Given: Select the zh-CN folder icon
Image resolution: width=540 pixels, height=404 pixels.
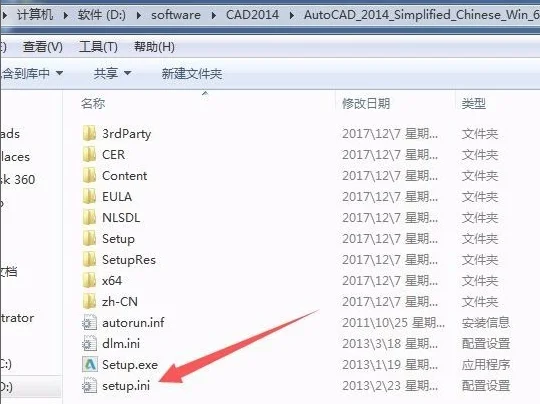Looking at the screenshot, I should [x=90, y=301].
